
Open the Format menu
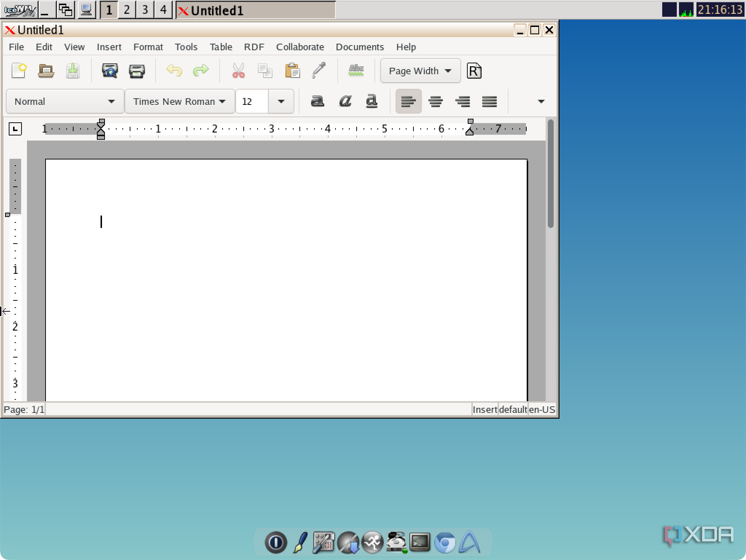(x=148, y=47)
